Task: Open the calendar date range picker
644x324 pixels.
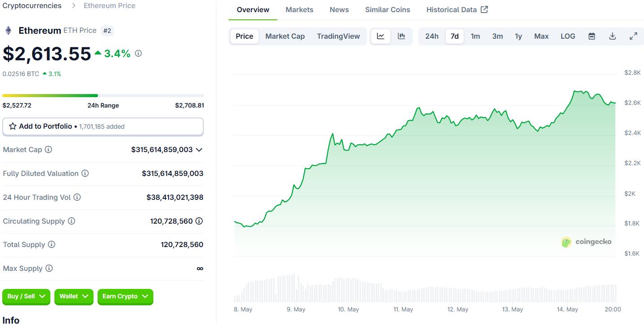Action: (592, 36)
